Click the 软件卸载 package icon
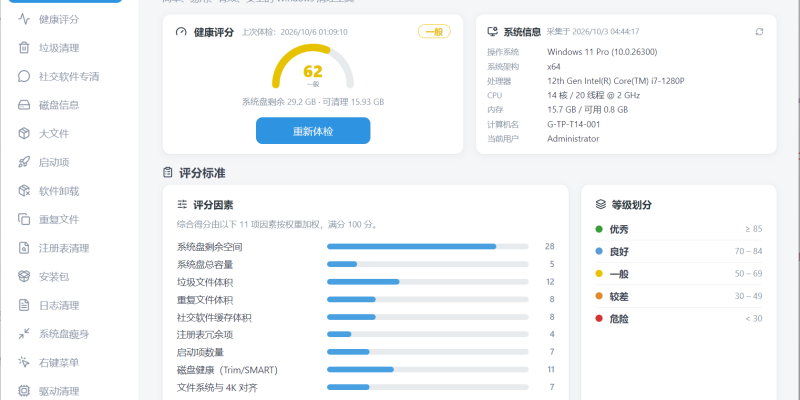Viewport: 800px width, 400px height. [x=24, y=191]
